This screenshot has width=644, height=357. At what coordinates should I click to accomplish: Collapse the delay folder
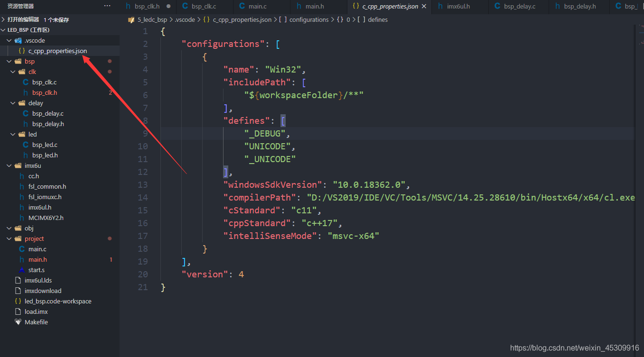[13, 103]
